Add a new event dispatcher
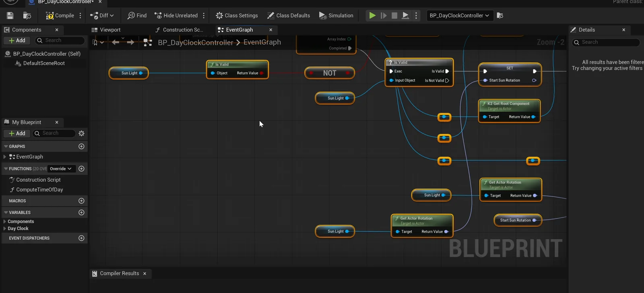The height and width of the screenshot is (293, 644). [x=81, y=238]
